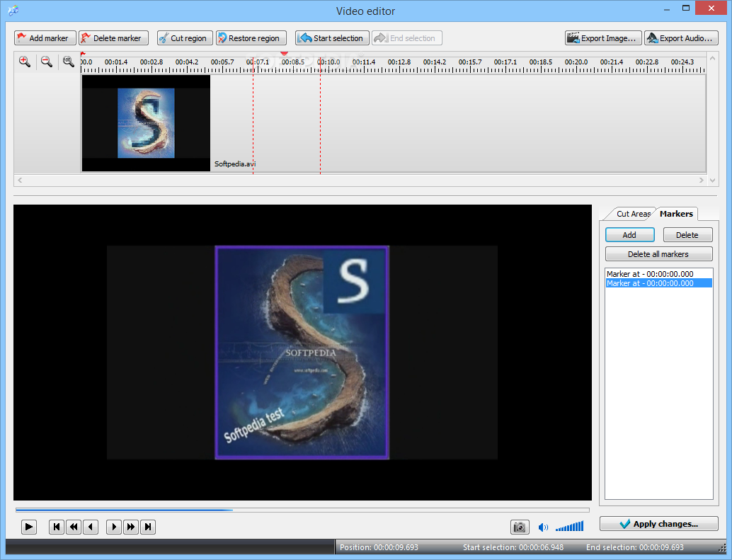Click the Start selection 00:00:06.948 status text
The width and height of the screenshot is (732, 560).
pyautogui.click(x=513, y=547)
